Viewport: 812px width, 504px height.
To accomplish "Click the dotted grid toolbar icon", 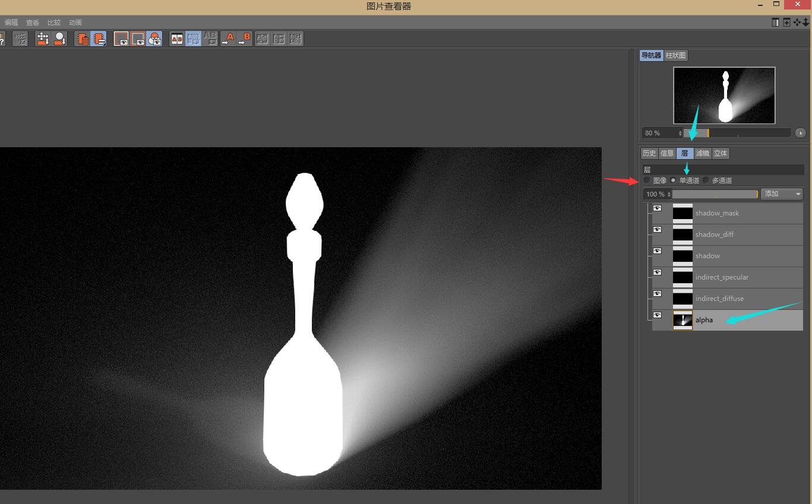I will (21, 39).
